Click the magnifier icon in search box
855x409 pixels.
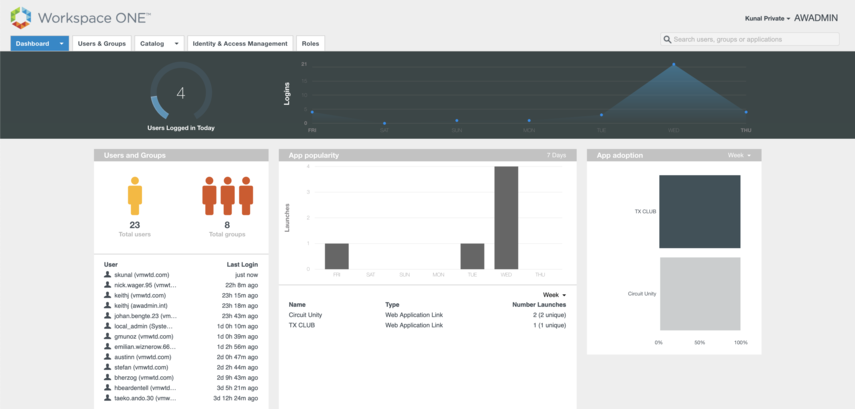(x=667, y=39)
